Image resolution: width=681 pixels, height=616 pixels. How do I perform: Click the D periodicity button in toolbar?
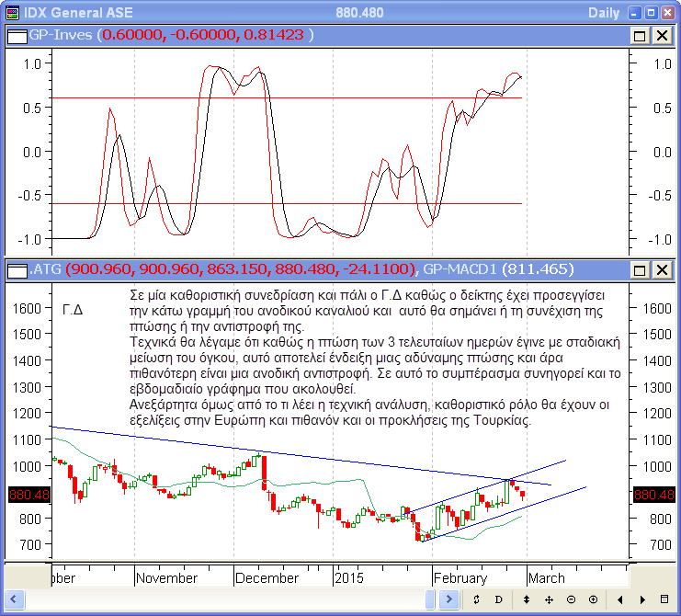(x=499, y=599)
